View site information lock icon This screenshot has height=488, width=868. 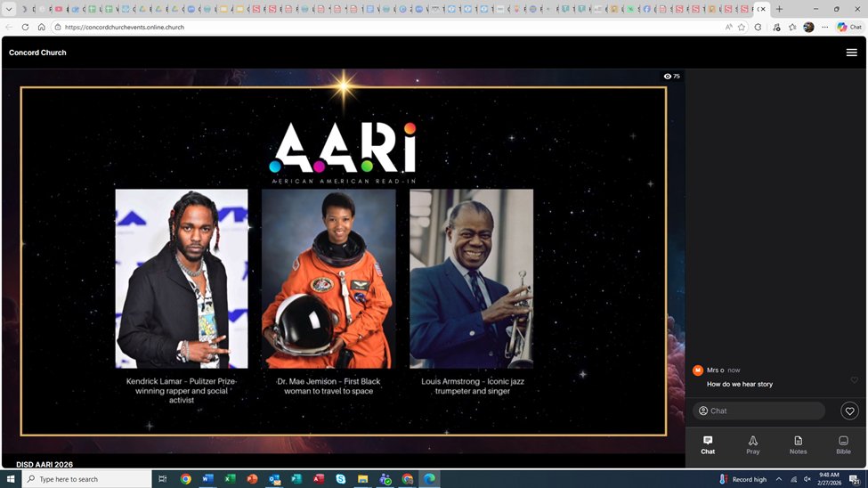point(58,27)
